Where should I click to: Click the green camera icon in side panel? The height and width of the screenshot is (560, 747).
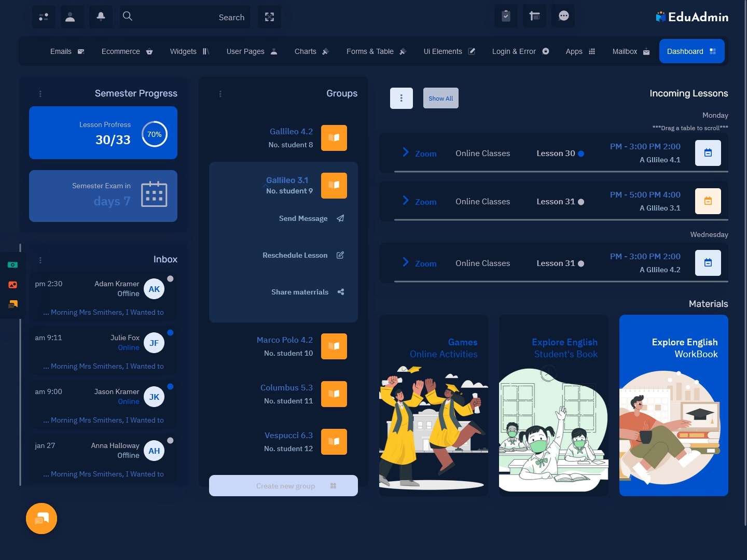tap(13, 265)
